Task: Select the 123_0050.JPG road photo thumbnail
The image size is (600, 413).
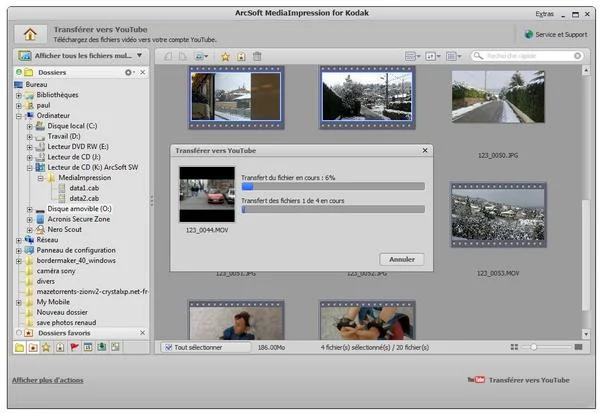Action: (498, 96)
